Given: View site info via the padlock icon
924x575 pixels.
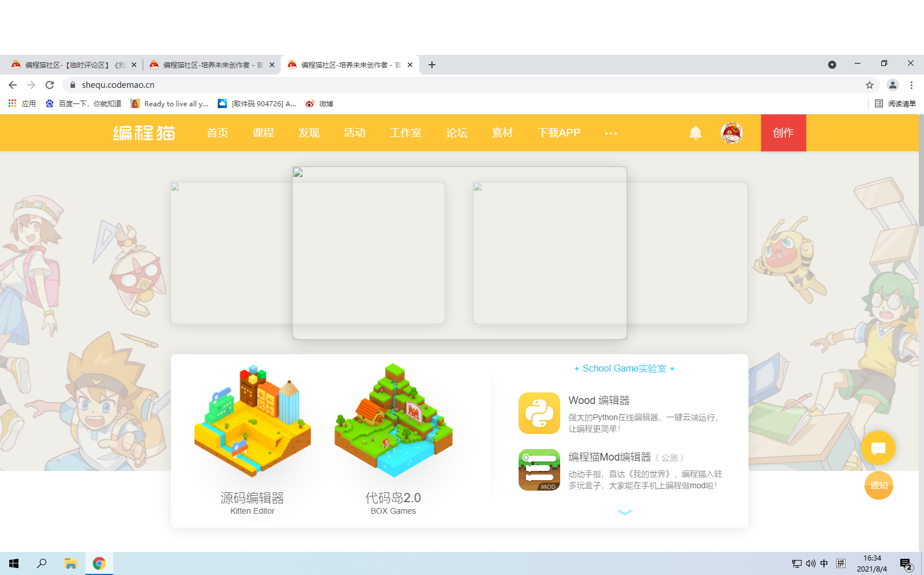Looking at the screenshot, I should (x=73, y=85).
